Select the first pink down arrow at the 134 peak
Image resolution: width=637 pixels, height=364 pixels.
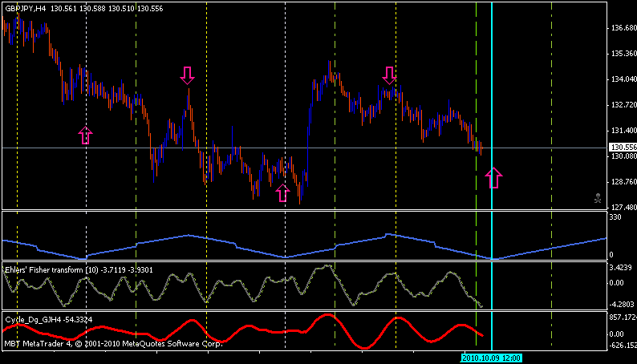(x=187, y=76)
